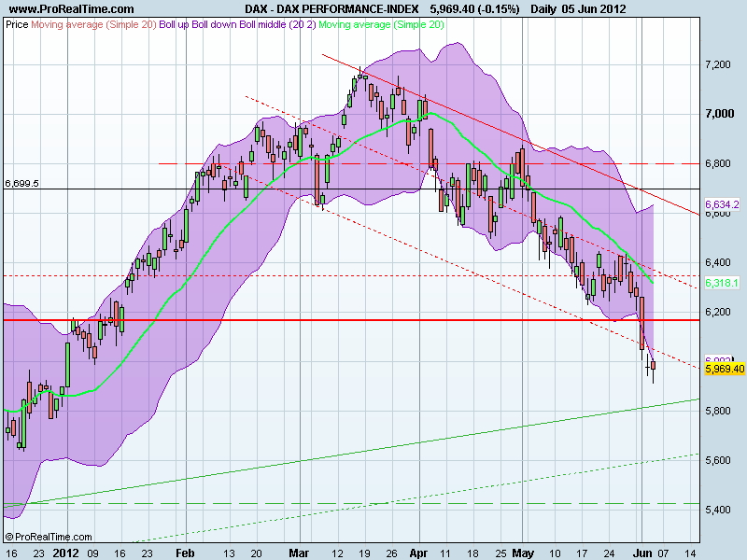Click the Mar month label on time axis

(299, 553)
